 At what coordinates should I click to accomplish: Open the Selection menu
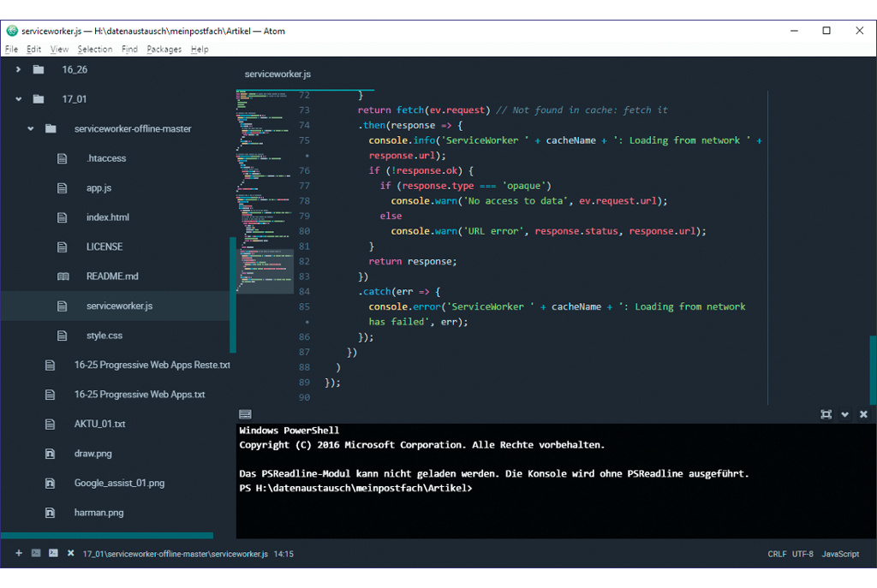[94, 50]
